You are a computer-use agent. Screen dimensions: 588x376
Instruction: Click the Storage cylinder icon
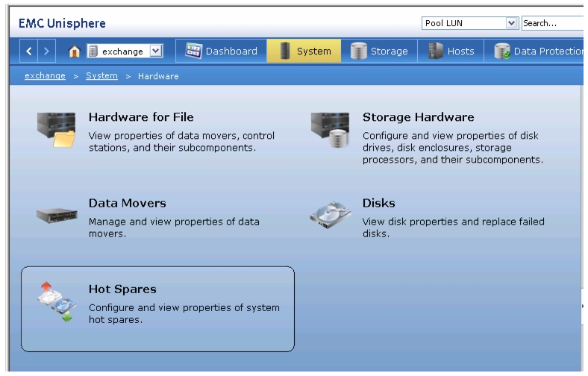point(358,51)
